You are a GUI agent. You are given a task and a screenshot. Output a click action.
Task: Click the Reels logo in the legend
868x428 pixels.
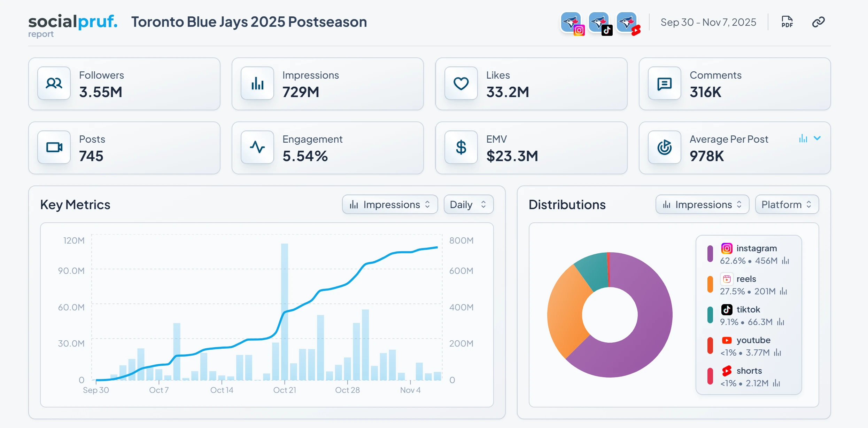(x=727, y=279)
